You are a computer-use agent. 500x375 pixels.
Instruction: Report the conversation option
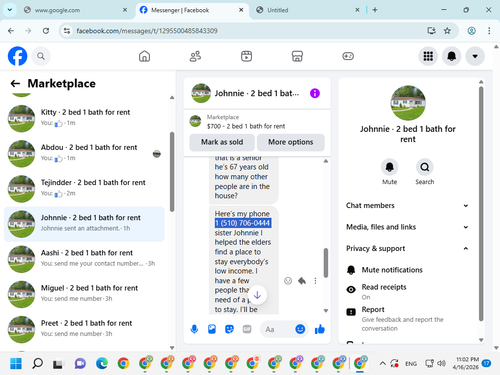coord(407,318)
